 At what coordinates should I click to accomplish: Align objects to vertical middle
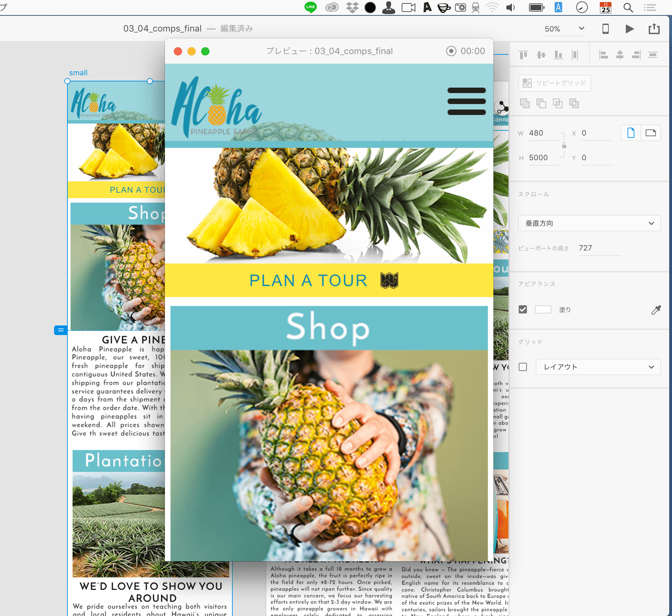tap(541, 55)
